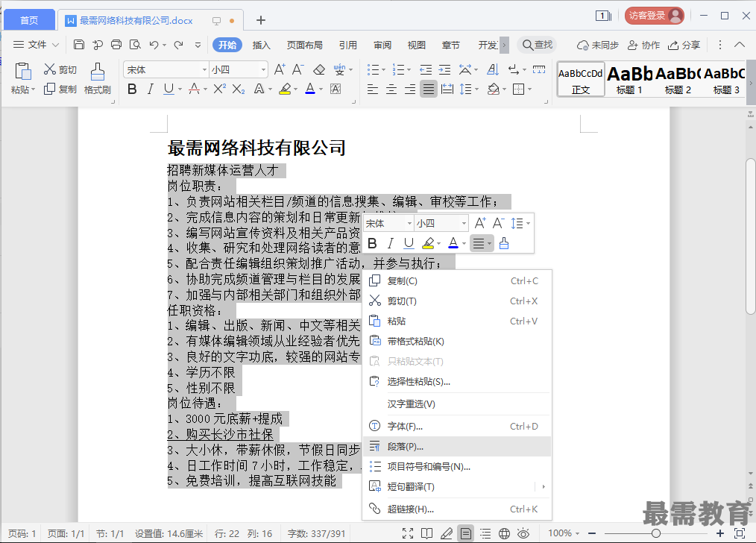Screen dimensions: 756x543
Task: Click the Print icon in quick toolbar
Action: click(x=116, y=45)
